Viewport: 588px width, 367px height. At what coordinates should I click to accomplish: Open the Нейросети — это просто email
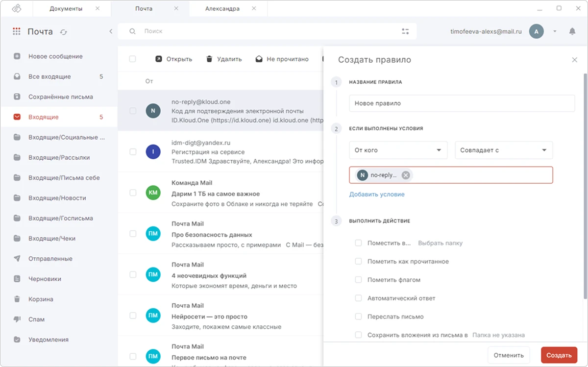220,316
